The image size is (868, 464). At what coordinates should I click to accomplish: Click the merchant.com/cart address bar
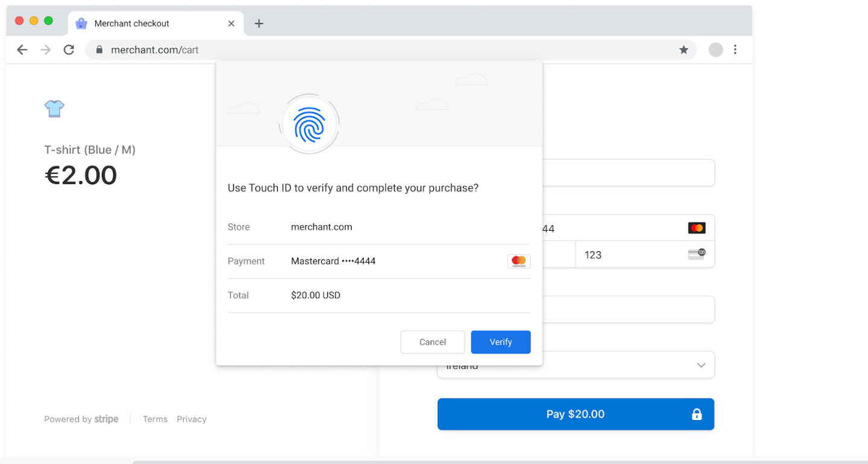tap(154, 49)
